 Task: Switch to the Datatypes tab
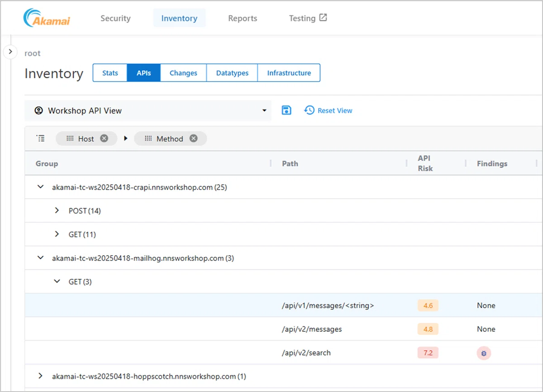232,73
